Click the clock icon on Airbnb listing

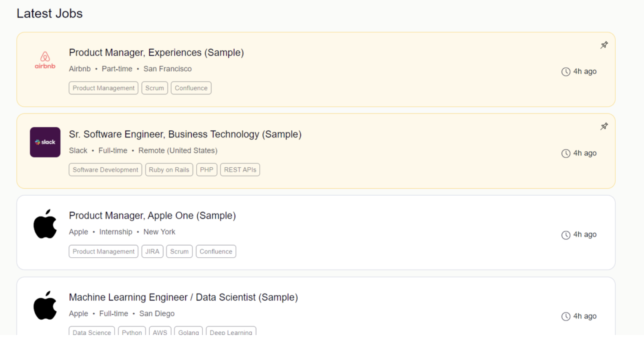(566, 72)
